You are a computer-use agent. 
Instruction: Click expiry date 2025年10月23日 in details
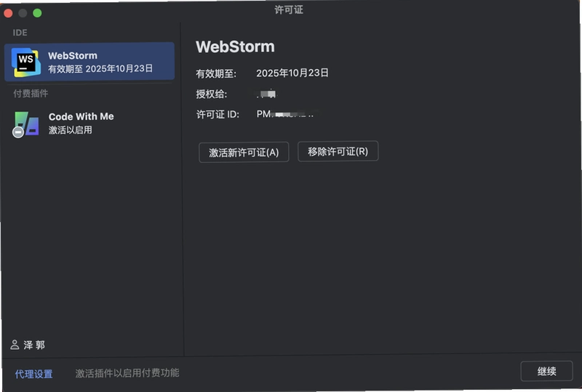[292, 73]
